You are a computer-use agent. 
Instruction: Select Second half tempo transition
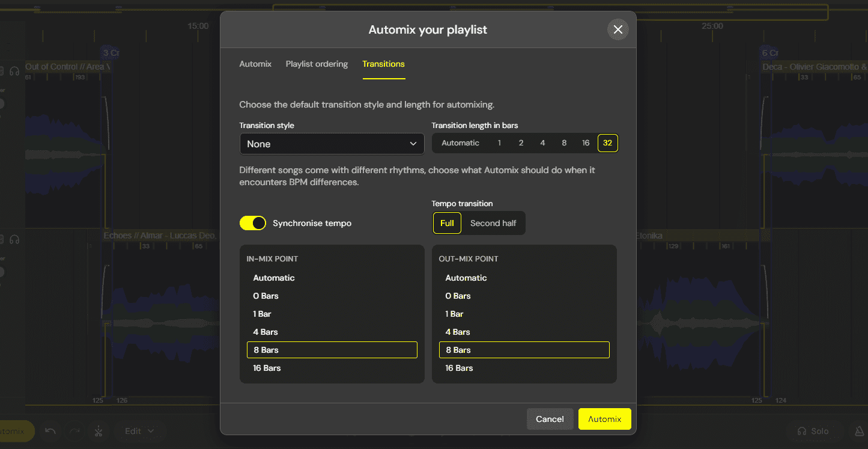tap(493, 223)
